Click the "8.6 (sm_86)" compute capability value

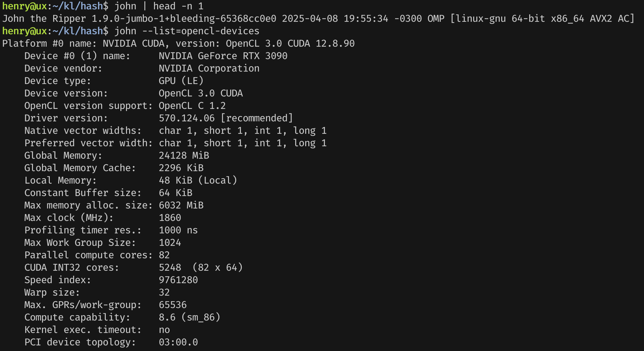189,317
